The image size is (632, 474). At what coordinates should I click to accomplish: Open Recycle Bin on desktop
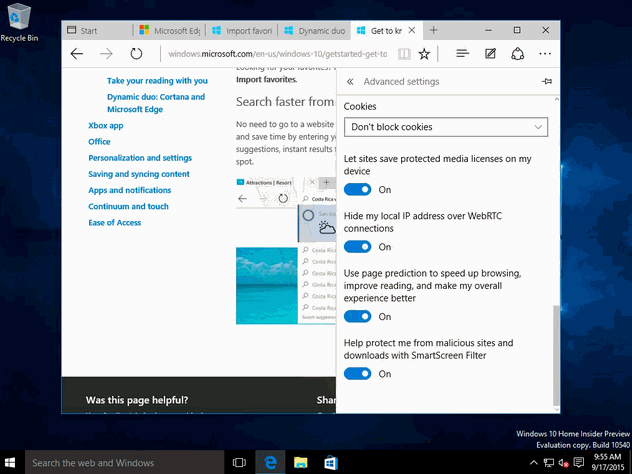point(19,23)
